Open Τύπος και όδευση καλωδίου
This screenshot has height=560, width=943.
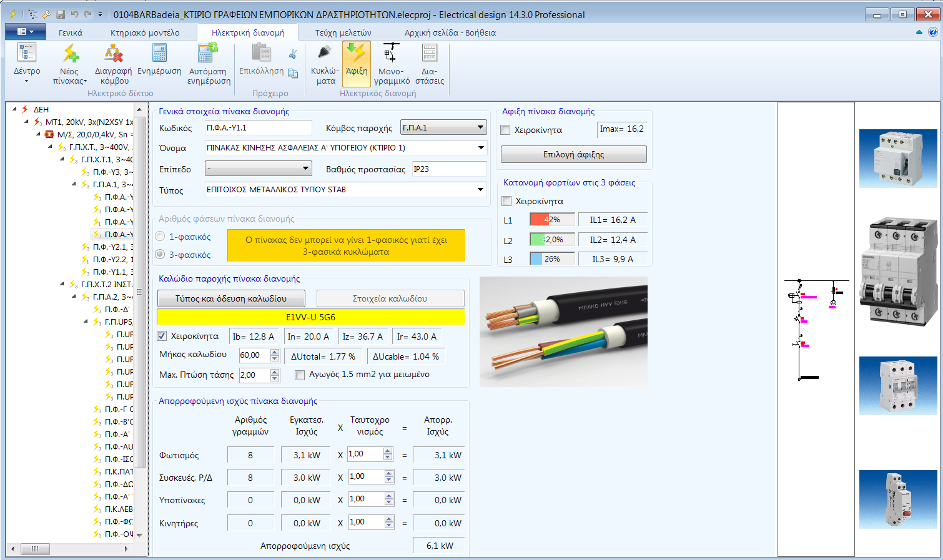(x=230, y=298)
